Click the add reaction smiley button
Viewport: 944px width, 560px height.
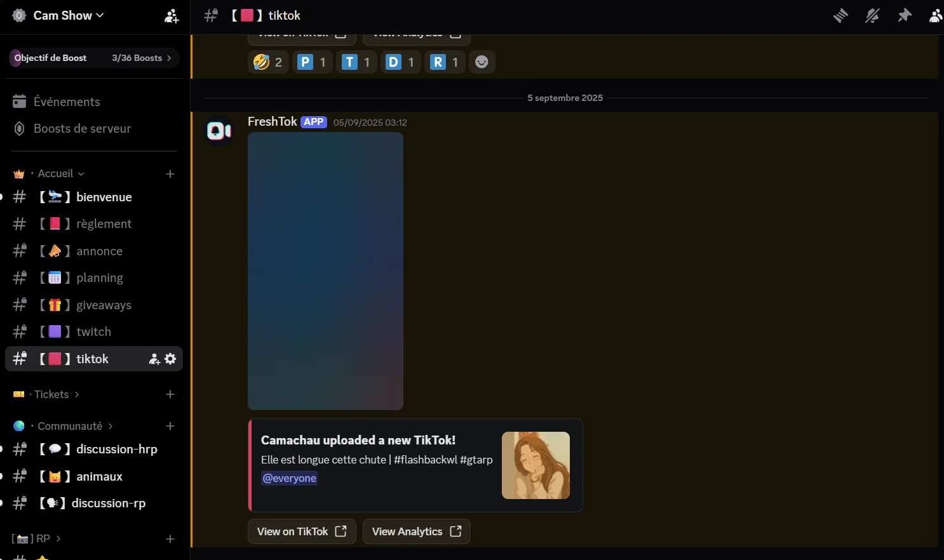[482, 62]
